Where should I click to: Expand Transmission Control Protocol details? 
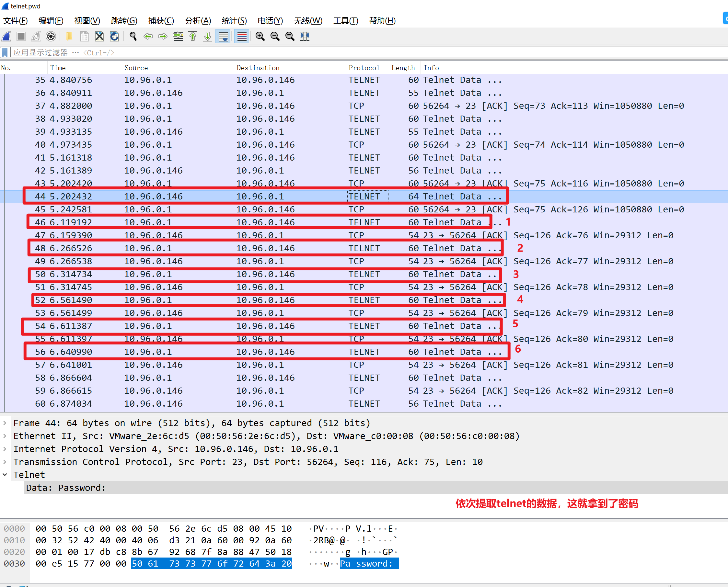[x=5, y=462]
